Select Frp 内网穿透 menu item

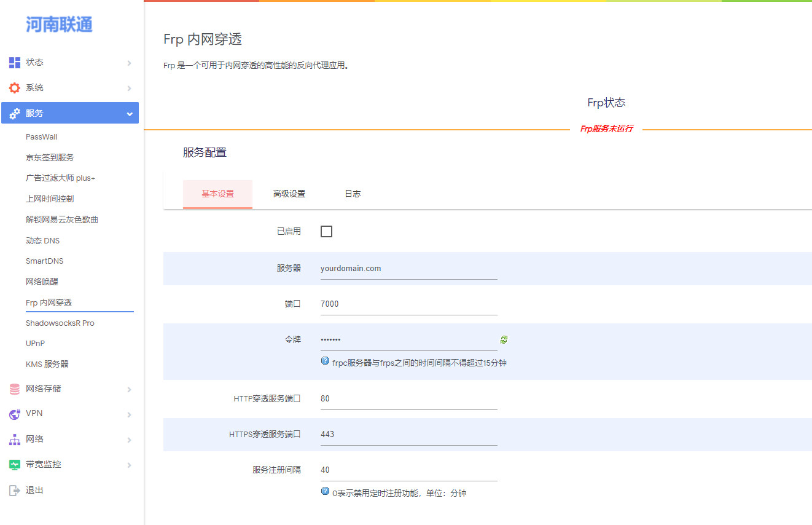(49, 302)
